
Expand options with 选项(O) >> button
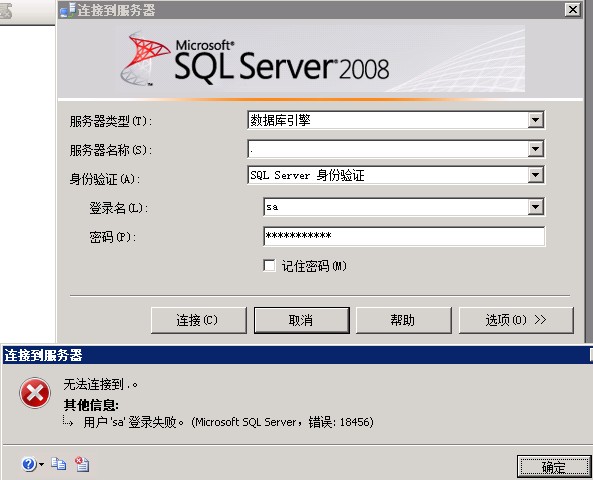(x=516, y=320)
